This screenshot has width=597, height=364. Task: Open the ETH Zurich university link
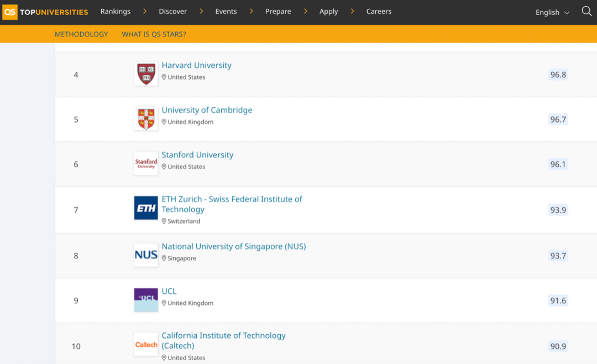[x=232, y=204]
